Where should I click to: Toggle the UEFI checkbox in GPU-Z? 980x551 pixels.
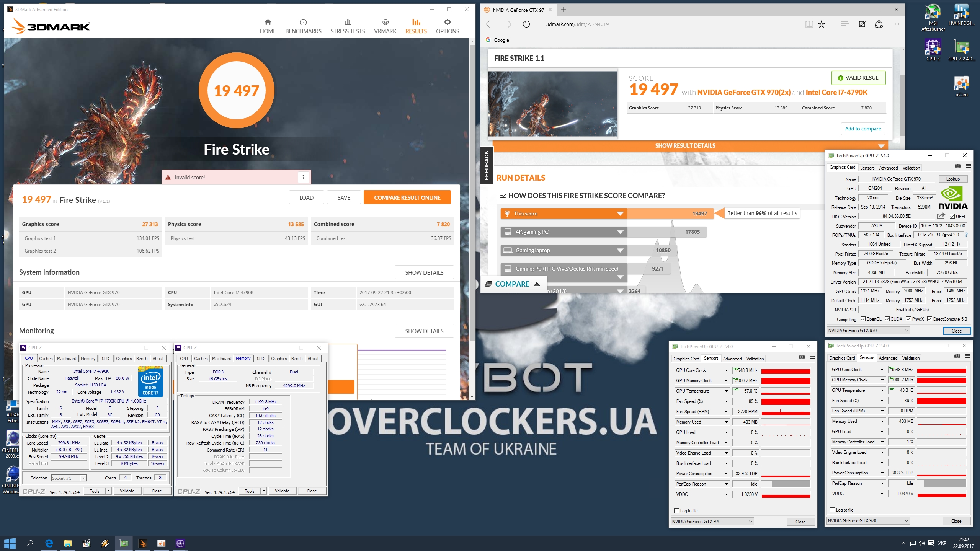pyautogui.click(x=952, y=217)
